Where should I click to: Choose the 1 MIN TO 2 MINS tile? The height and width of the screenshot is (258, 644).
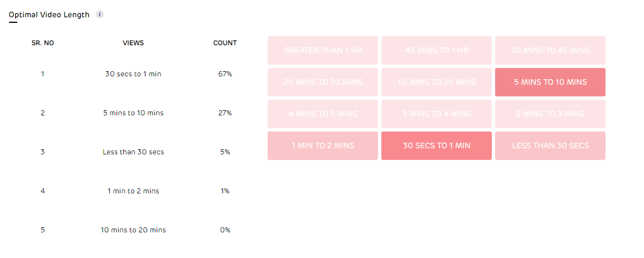tap(323, 146)
